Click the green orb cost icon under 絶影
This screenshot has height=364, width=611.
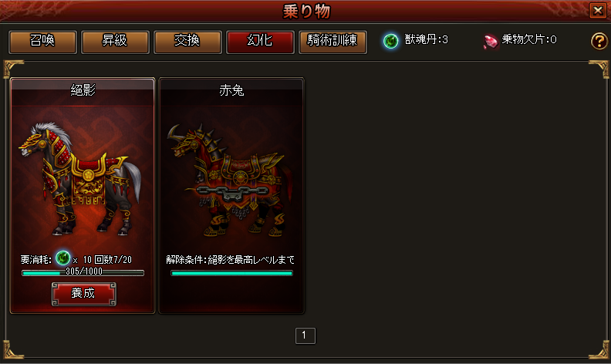pyautogui.click(x=62, y=258)
